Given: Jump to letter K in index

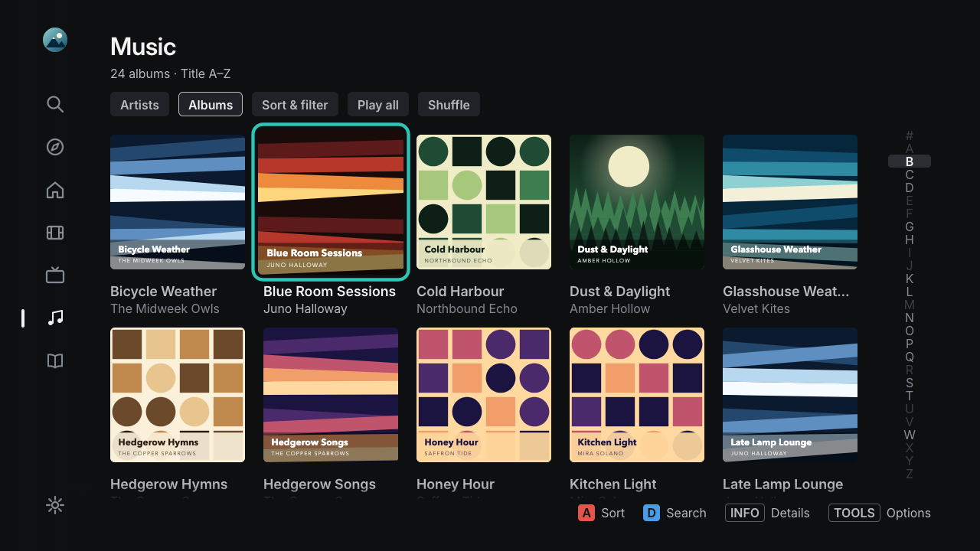Looking at the screenshot, I should 910,279.
